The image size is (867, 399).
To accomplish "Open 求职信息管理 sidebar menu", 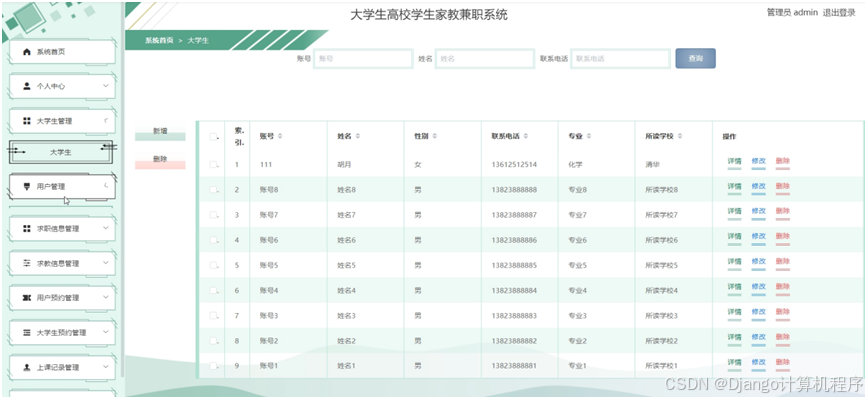I will point(62,228).
